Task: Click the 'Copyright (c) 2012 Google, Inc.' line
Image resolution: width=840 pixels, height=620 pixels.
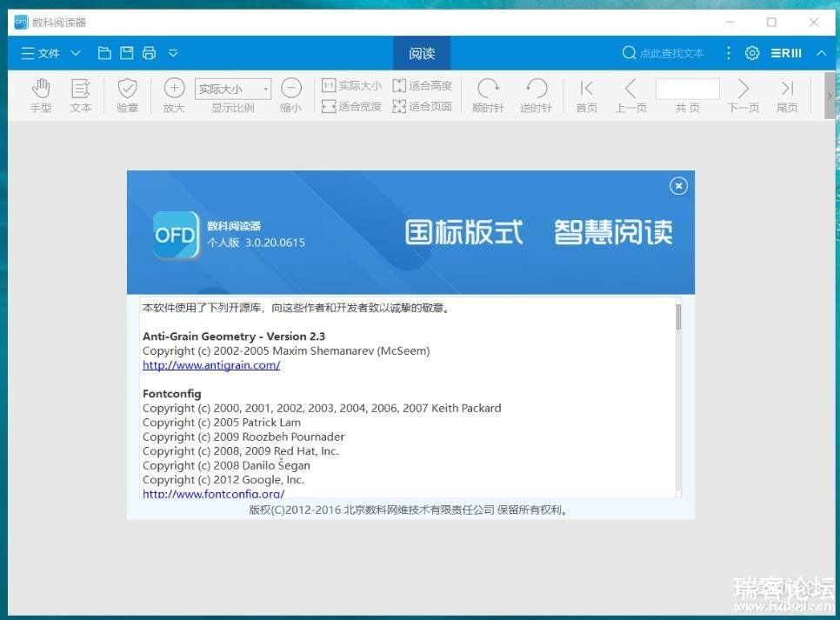Action: pos(223,480)
